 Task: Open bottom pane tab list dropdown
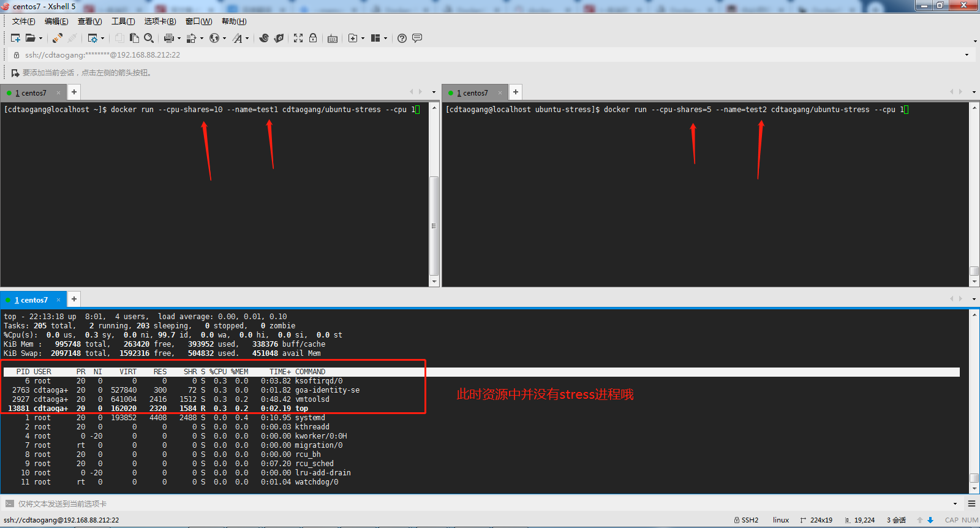[974, 300]
